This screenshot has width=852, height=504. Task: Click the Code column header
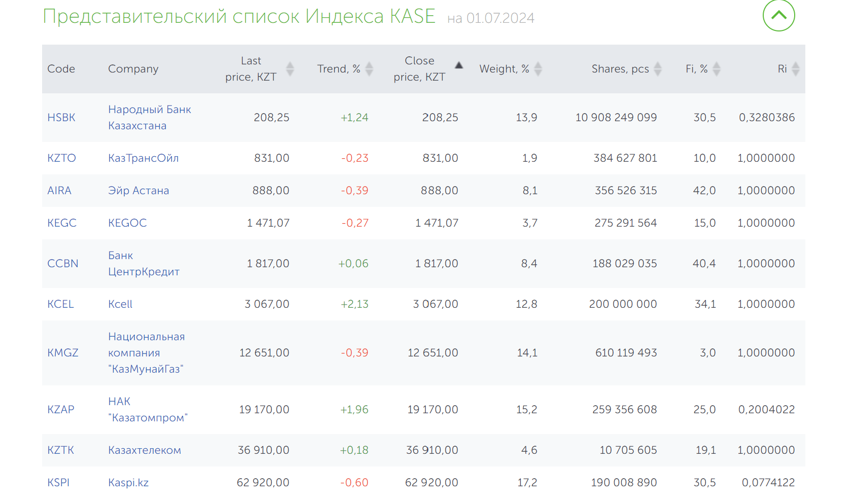click(61, 69)
